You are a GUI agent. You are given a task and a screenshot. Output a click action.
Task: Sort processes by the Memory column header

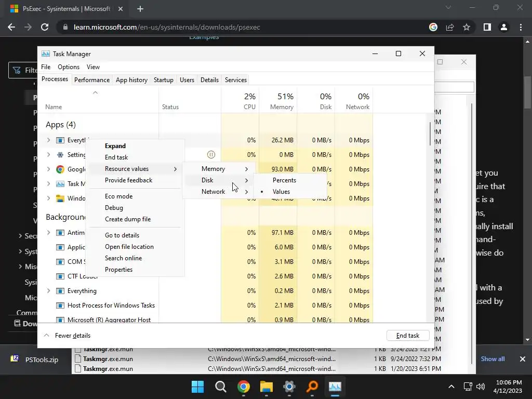pyautogui.click(x=278, y=101)
